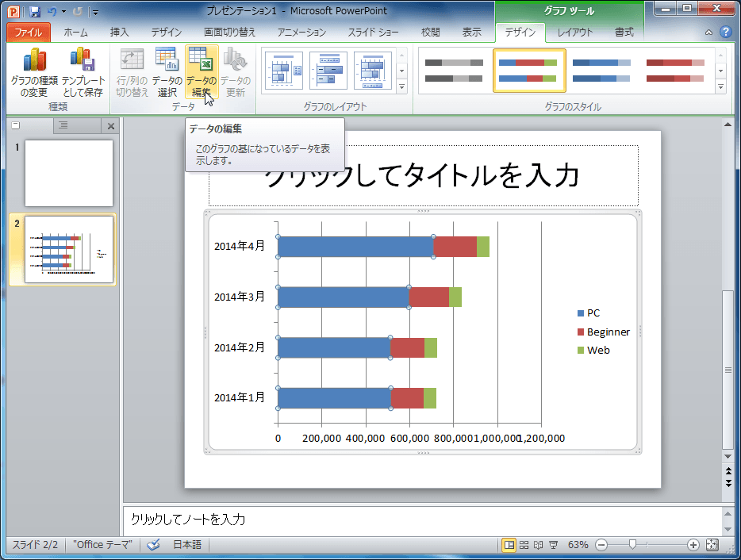Screen dimensions: 741x560
Task: Click zoom in plus button
Action: point(693,545)
